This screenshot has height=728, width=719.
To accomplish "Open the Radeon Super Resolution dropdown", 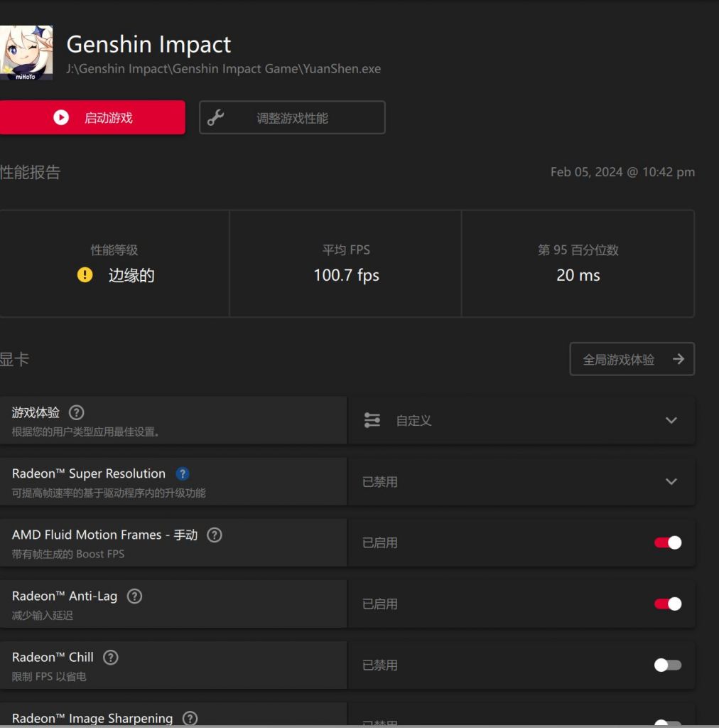I will pyautogui.click(x=671, y=482).
